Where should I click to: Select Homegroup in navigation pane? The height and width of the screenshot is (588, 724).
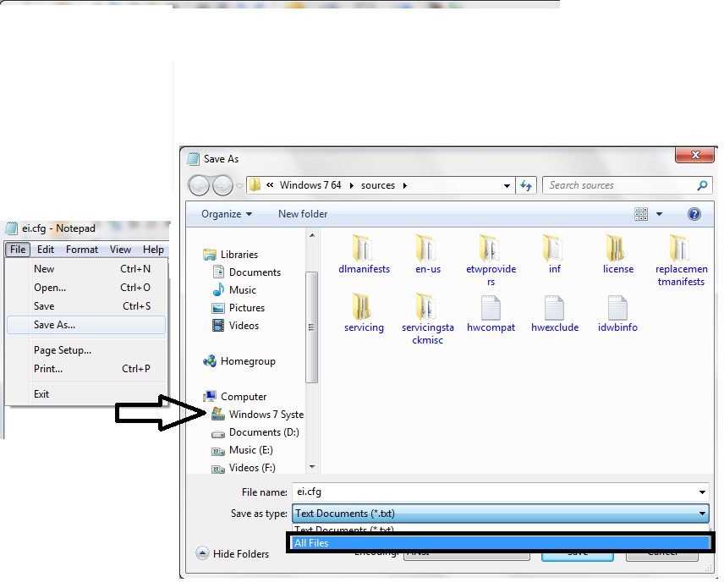pyautogui.click(x=239, y=361)
